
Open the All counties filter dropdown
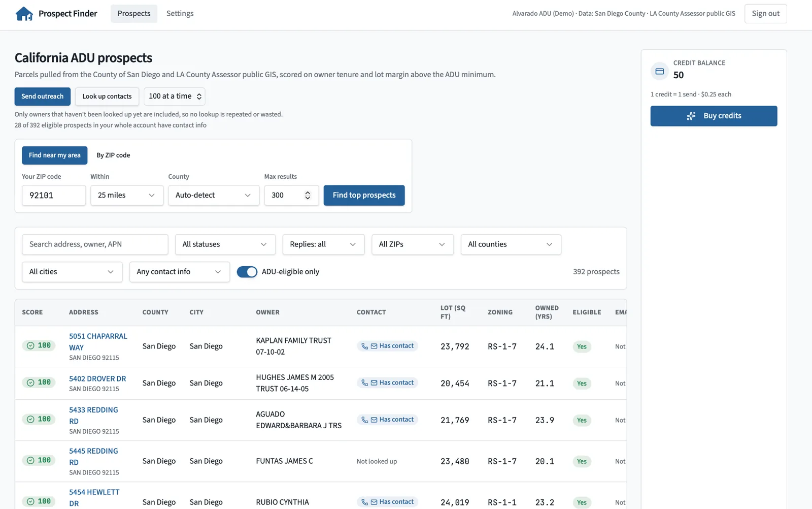click(511, 244)
